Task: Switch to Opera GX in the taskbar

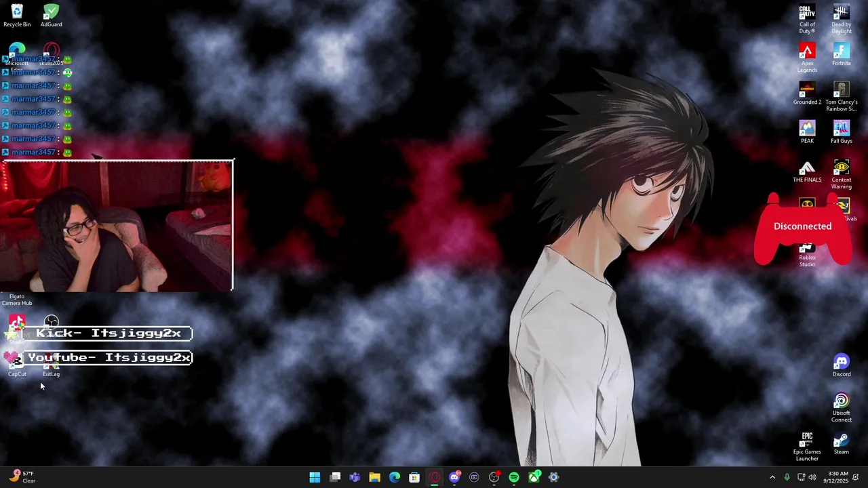Action: tap(434, 477)
